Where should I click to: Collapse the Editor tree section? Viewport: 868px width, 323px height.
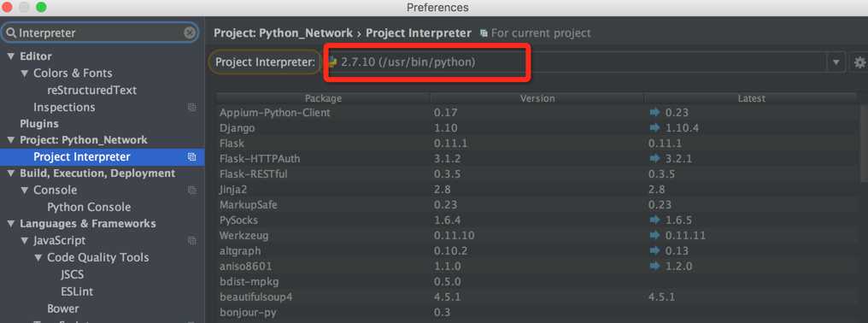10,56
